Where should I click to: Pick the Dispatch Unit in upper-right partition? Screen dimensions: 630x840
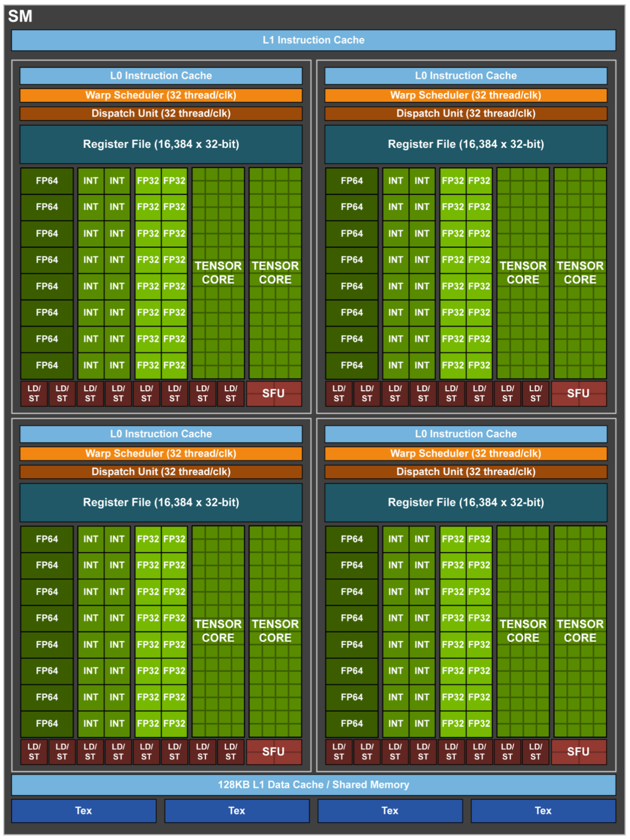[466, 114]
